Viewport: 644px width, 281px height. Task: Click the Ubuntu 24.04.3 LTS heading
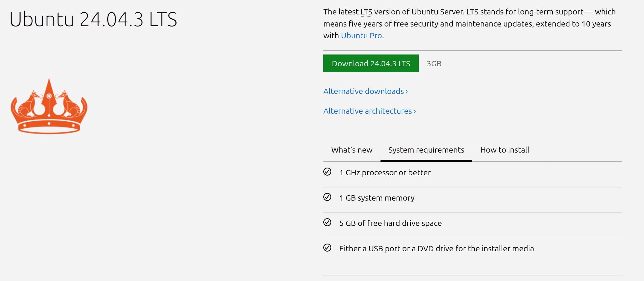click(93, 19)
